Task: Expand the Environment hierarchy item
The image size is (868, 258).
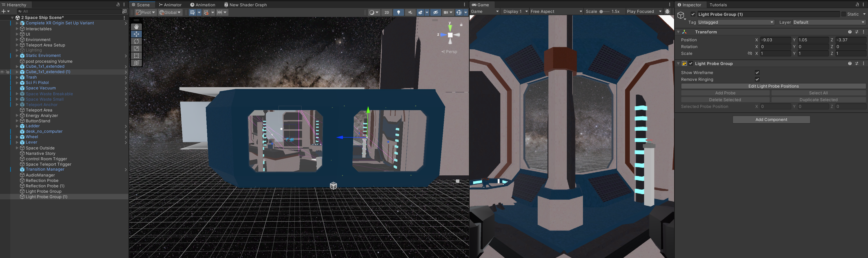Action: click(x=17, y=40)
